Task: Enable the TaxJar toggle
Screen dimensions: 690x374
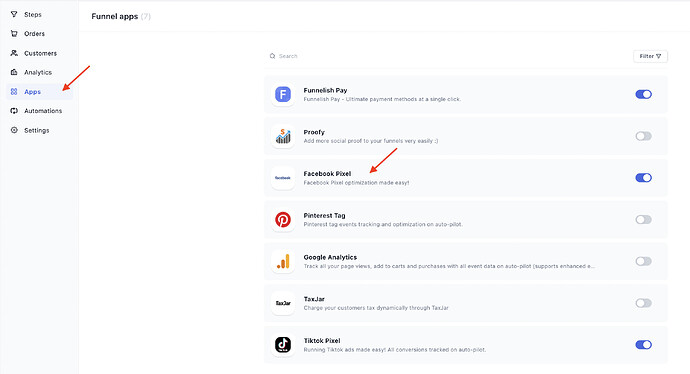Action: pos(643,303)
